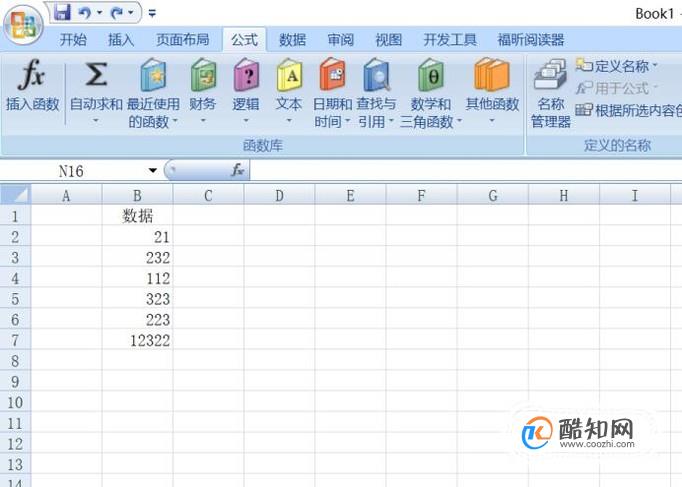682x487 pixels.
Task: Select the cell containing 112
Action: pos(137,278)
